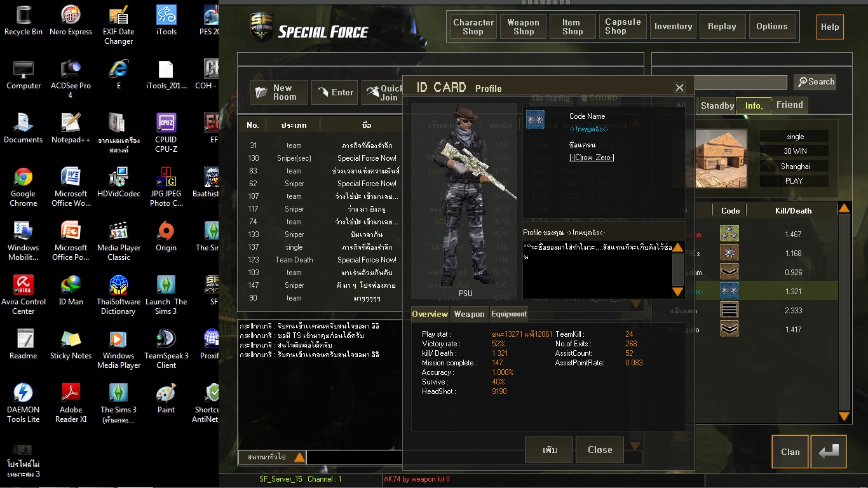Click the Kill/Death column header

(793, 210)
